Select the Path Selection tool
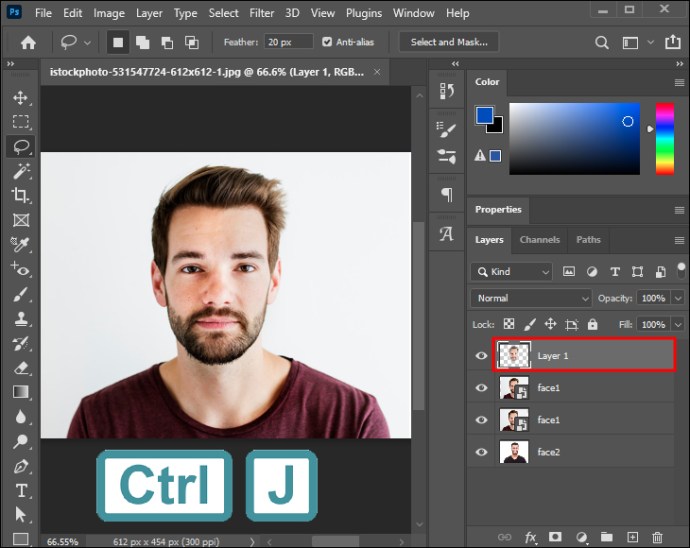The width and height of the screenshot is (690, 548). click(x=20, y=515)
